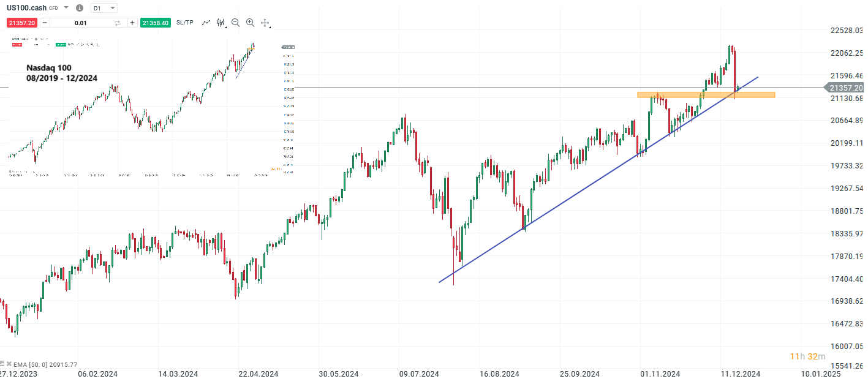868x387 pixels.
Task: Open the D1 timeframe dropdown
Action: [x=103, y=8]
